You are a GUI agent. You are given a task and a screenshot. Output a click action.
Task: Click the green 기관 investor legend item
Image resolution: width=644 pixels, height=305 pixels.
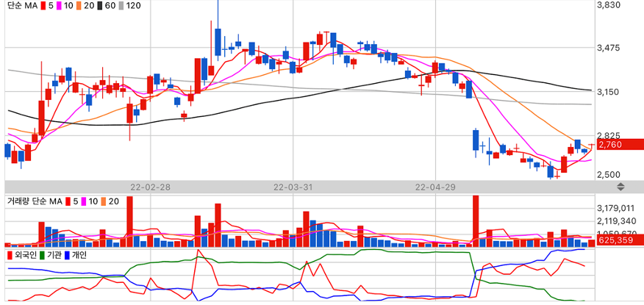(51, 255)
